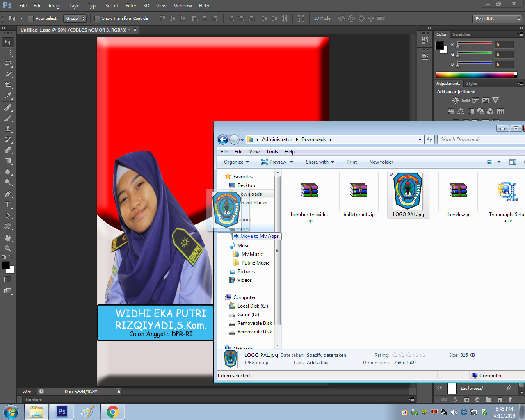The width and height of the screenshot is (525, 420).
Task: Expand the address bar history dropdown
Action: (420, 140)
